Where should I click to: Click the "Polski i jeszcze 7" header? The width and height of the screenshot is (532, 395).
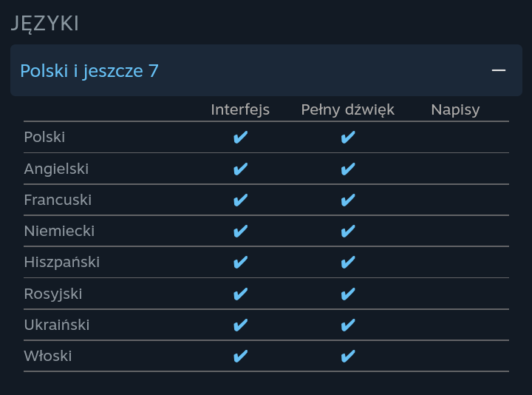89,71
